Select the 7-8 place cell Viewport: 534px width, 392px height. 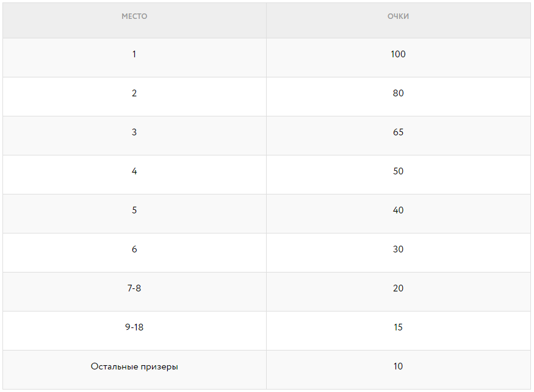tap(134, 288)
